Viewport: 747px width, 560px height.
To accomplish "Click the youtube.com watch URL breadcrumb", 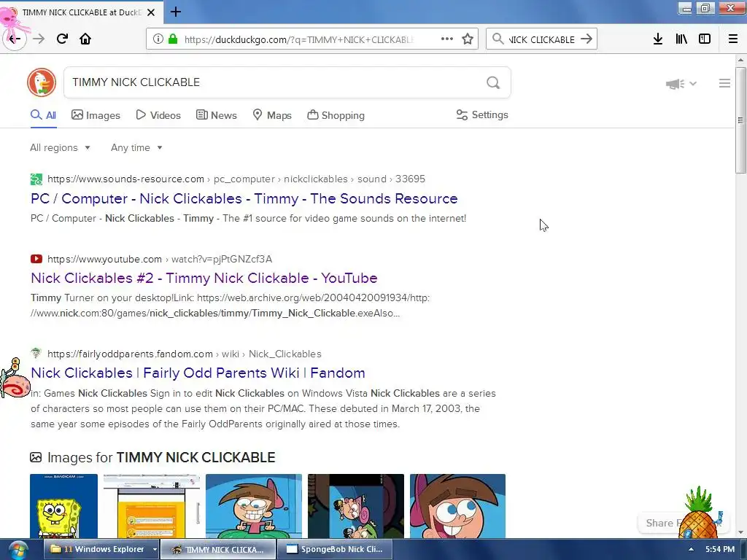I will click(160, 259).
